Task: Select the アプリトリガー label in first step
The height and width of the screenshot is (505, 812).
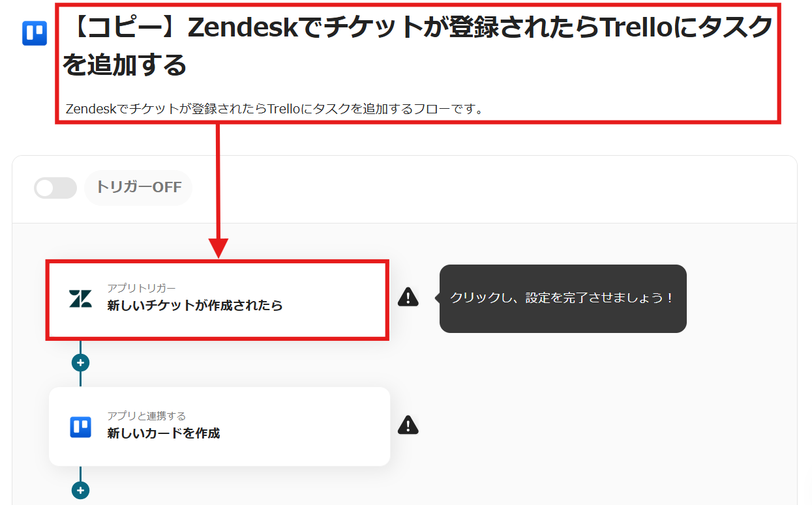Action: click(142, 288)
